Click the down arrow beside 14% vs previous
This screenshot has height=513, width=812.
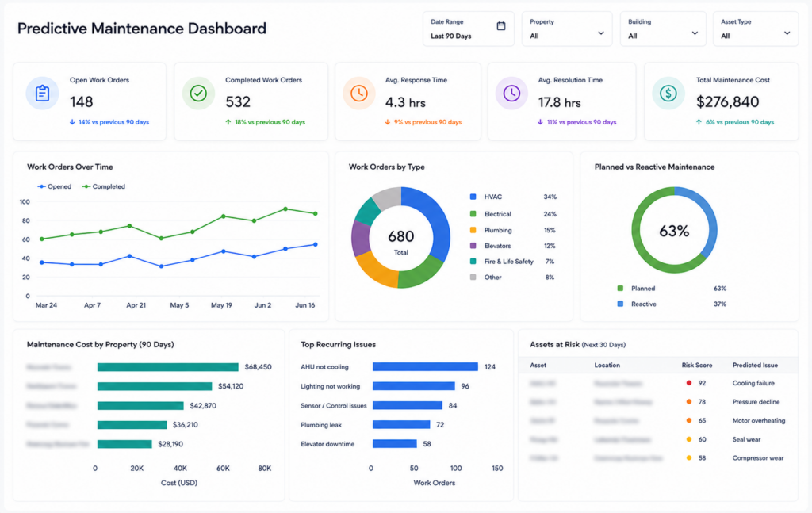pyautogui.click(x=72, y=122)
